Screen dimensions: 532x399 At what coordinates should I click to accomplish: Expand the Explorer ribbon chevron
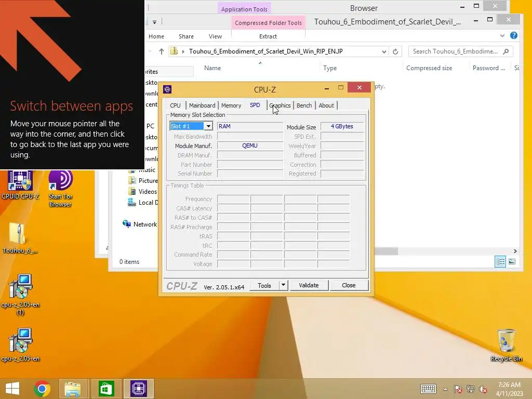(502, 36)
